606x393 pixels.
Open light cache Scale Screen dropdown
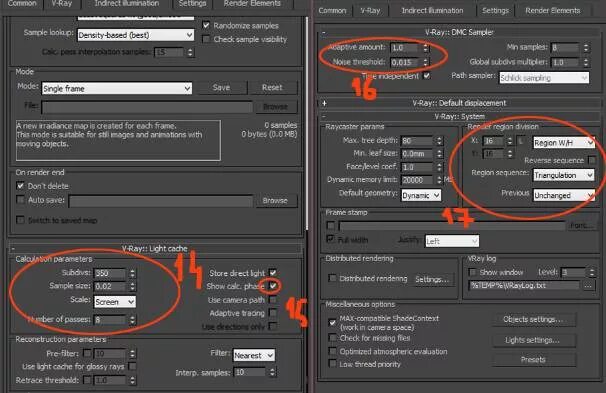point(115,302)
